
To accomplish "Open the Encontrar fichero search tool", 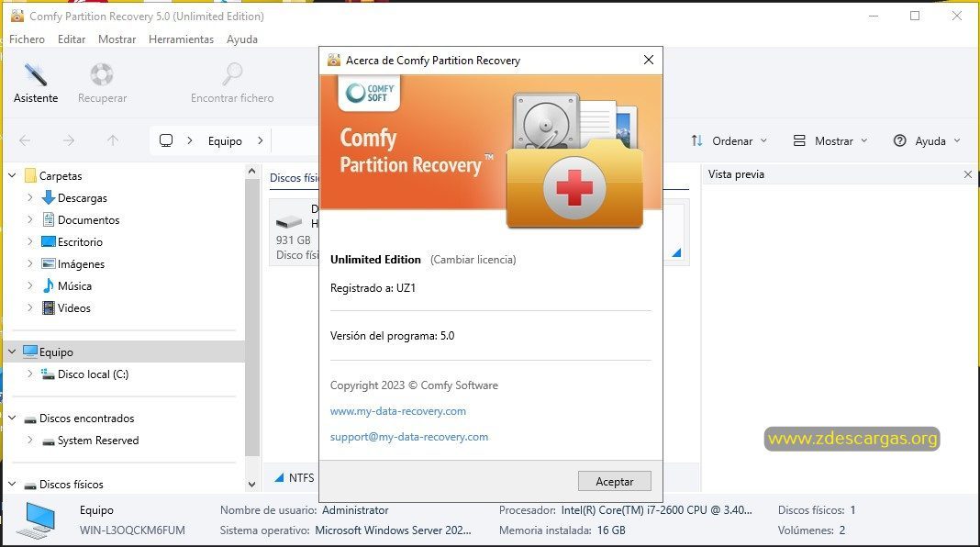I will [232, 83].
